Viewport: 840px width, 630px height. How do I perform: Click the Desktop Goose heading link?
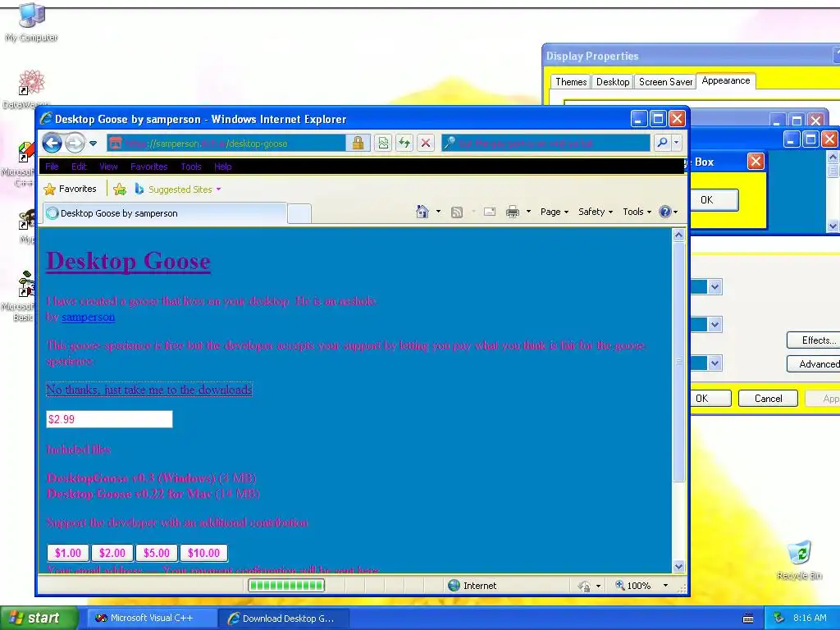tap(129, 262)
